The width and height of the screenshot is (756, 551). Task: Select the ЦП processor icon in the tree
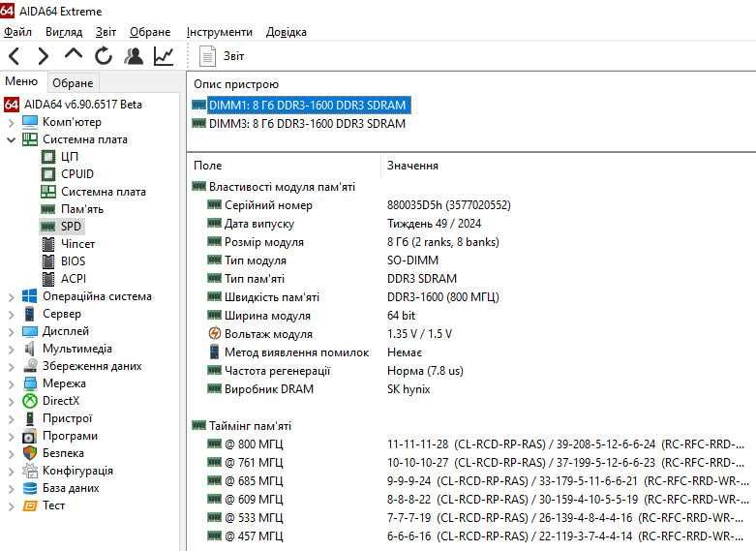pyautogui.click(x=48, y=157)
